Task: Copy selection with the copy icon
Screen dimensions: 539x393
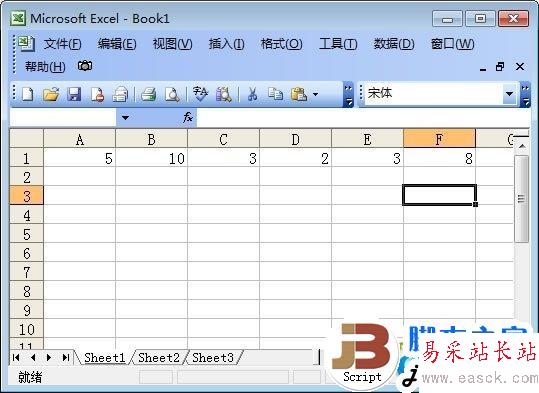Action: pos(275,94)
